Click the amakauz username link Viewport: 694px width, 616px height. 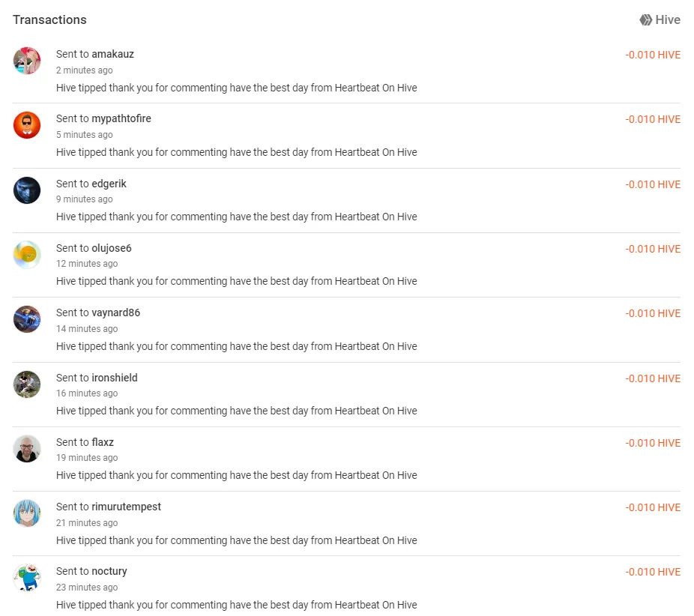coord(113,54)
